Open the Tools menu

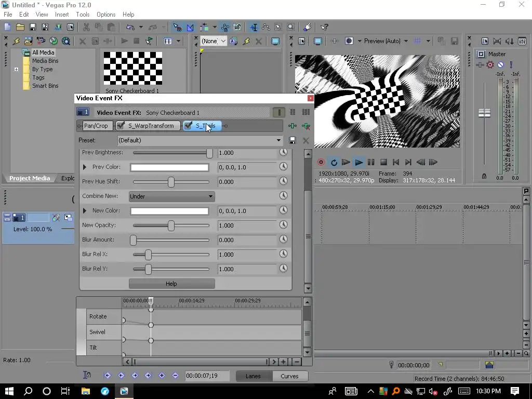[x=83, y=14]
